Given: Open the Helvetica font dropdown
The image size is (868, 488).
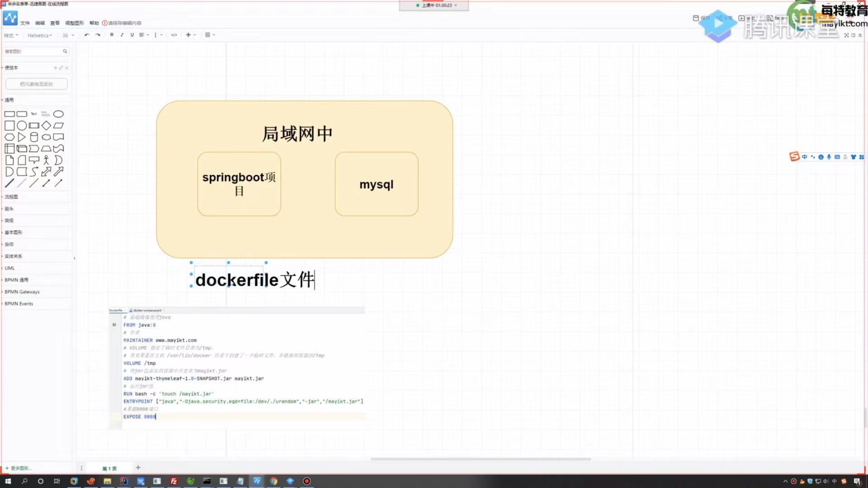Looking at the screenshot, I should click(39, 35).
